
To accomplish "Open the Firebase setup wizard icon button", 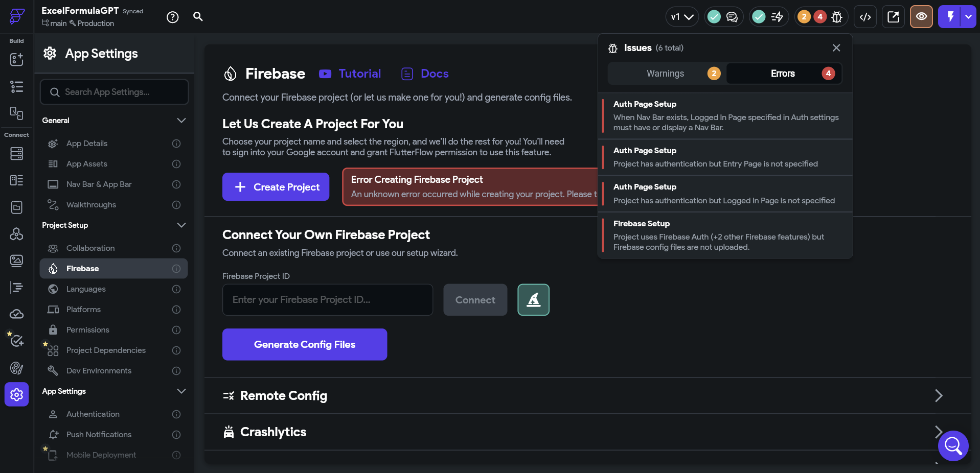I will pyautogui.click(x=533, y=300).
